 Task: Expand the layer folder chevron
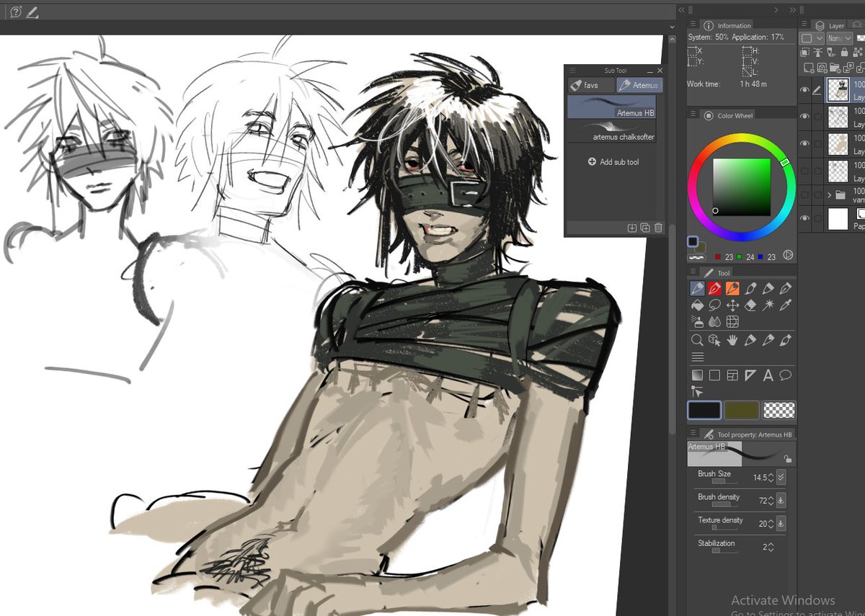pyautogui.click(x=829, y=195)
